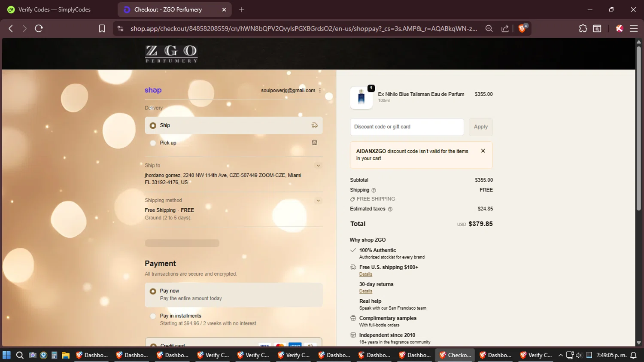Open notification bell in system tray
The height and width of the screenshot is (362, 644).
[x=633, y=355]
